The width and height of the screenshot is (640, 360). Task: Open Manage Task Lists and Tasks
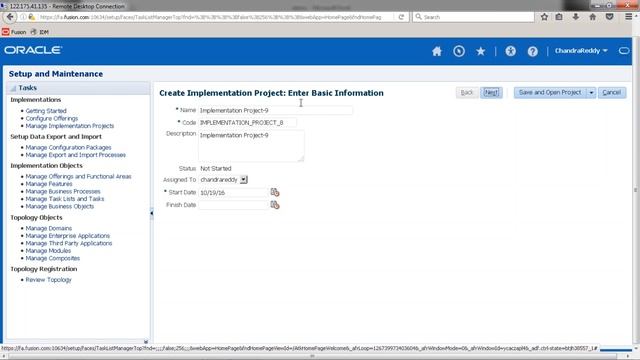pos(65,199)
